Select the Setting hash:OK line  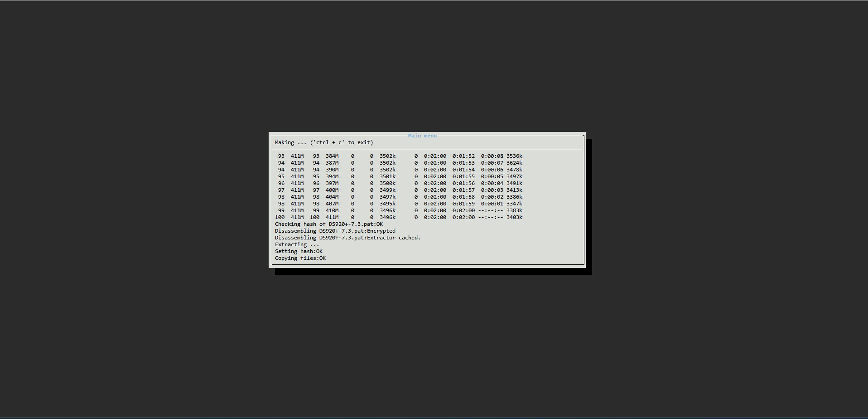click(299, 251)
